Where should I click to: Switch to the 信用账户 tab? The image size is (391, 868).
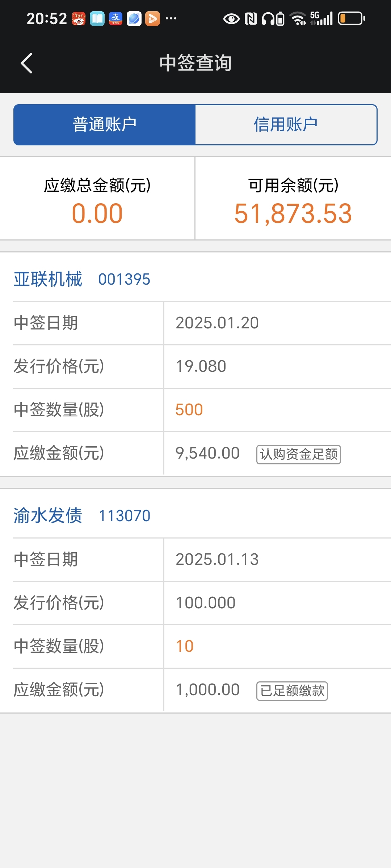click(286, 125)
